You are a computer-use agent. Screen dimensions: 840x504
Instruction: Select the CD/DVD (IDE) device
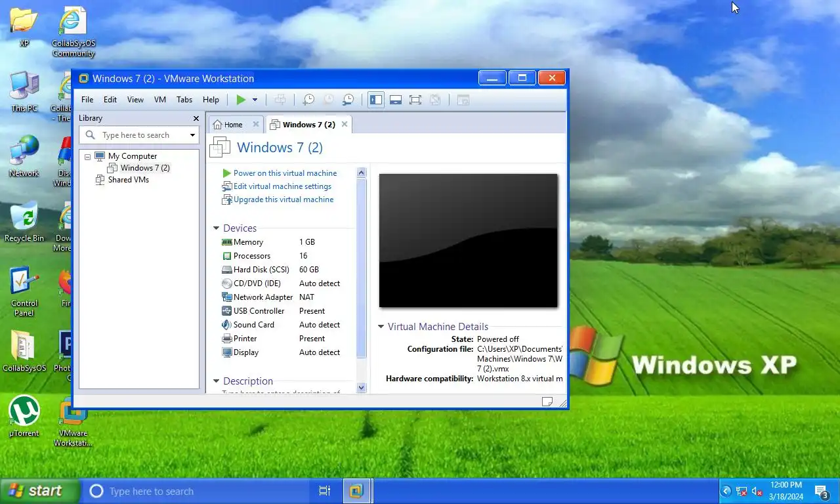[282, 283]
